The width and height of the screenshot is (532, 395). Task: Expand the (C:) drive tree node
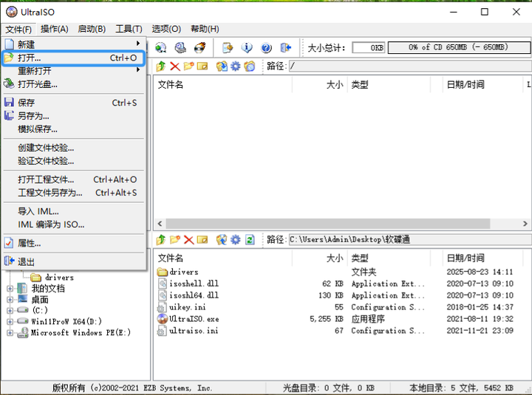[10, 310]
